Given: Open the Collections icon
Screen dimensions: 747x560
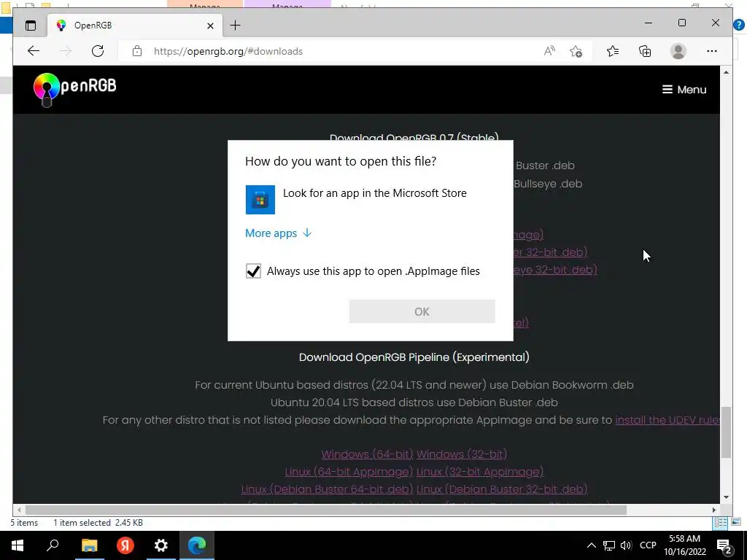Looking at the screenshot, I should [645, 51].
